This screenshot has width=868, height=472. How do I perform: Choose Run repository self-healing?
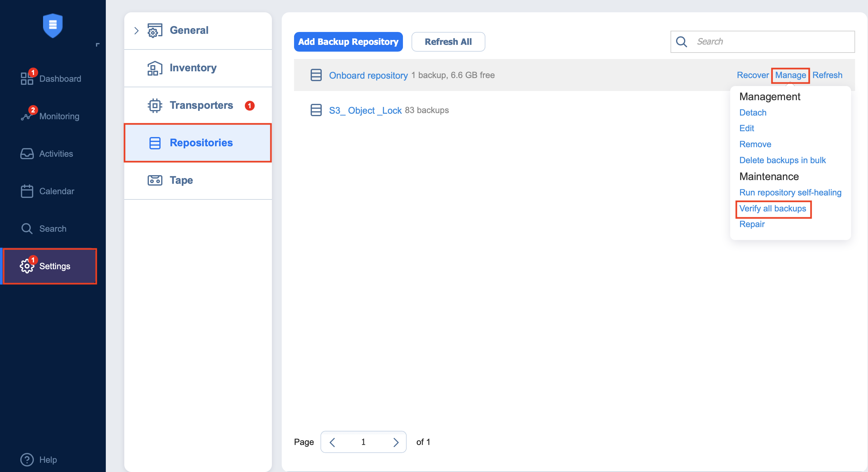point(790,193)
